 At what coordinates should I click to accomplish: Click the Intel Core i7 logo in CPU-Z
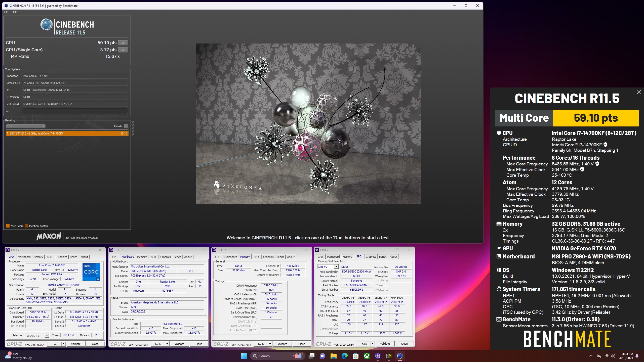click(x=91, y=272)
